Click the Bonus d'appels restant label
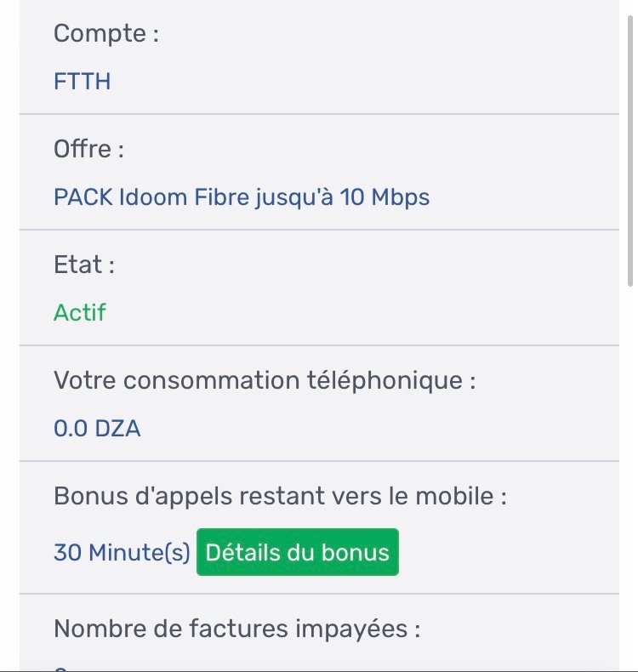Image resolution: width=638 pixels, height=672 pixels. point(280,496)
